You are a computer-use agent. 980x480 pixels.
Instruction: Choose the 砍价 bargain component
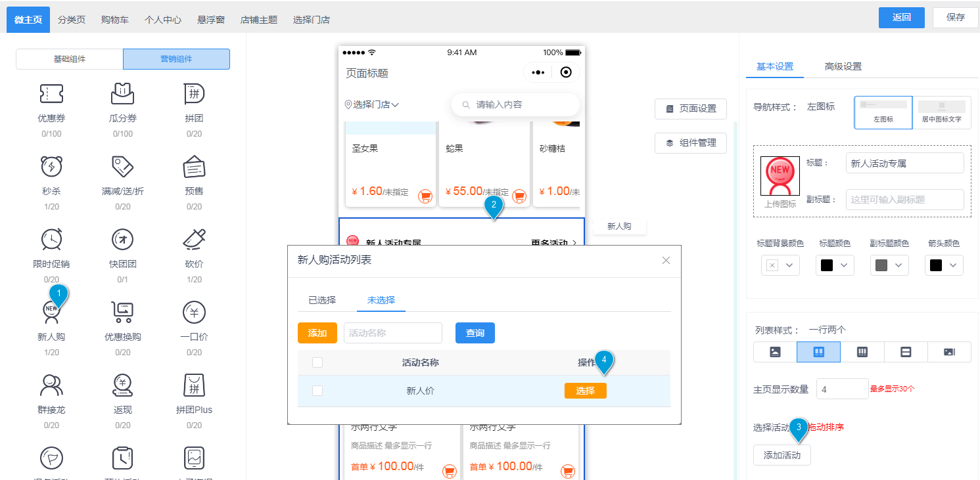tap(194, 240)
